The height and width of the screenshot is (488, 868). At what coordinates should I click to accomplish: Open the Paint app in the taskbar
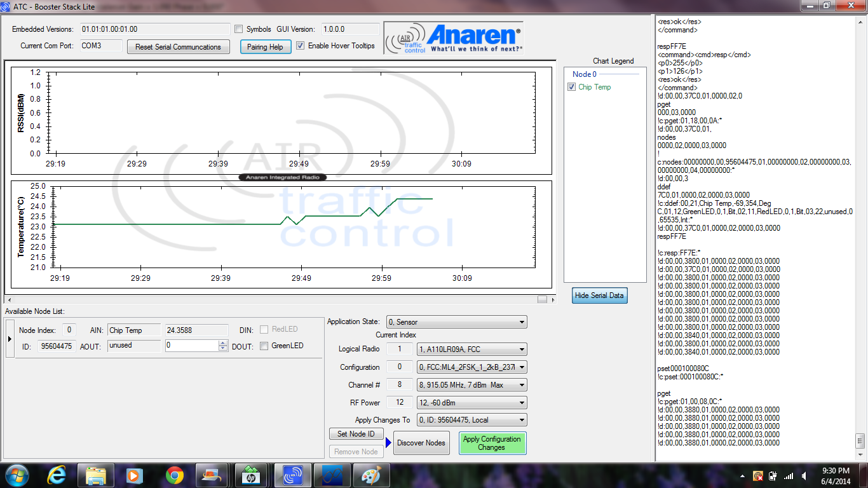(x=372, y=475)
